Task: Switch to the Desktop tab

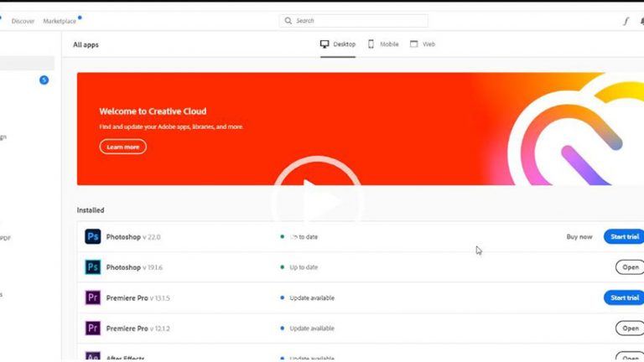Action: click(x=338, y=44)
